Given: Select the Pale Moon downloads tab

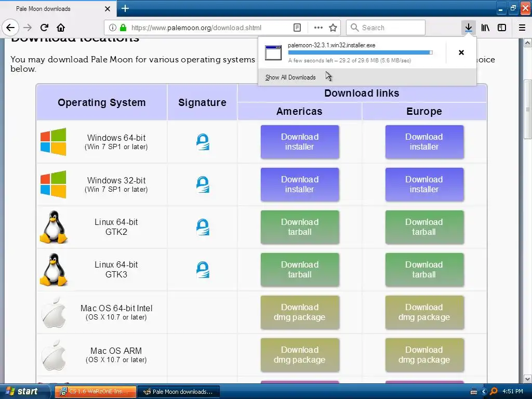Looking at the screenshot, I should (x=58, y=8).
